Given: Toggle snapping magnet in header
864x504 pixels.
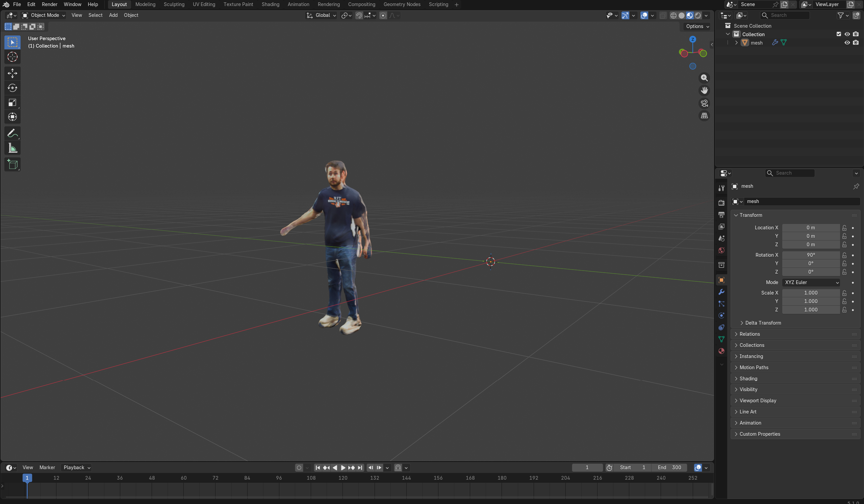Looking at the screenshot, I should (x=359, y=16).
